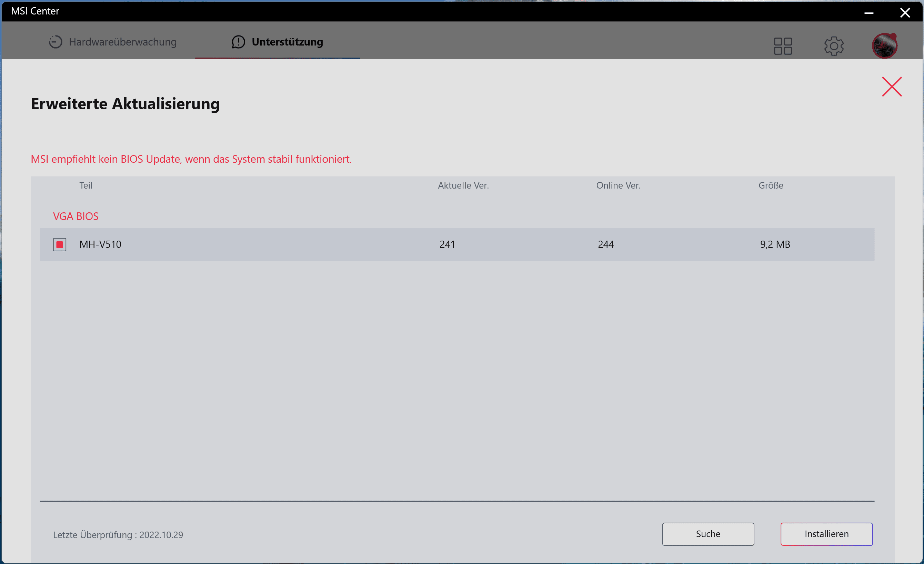
Task: Click the user profile avatar
Action: (884, 46)
